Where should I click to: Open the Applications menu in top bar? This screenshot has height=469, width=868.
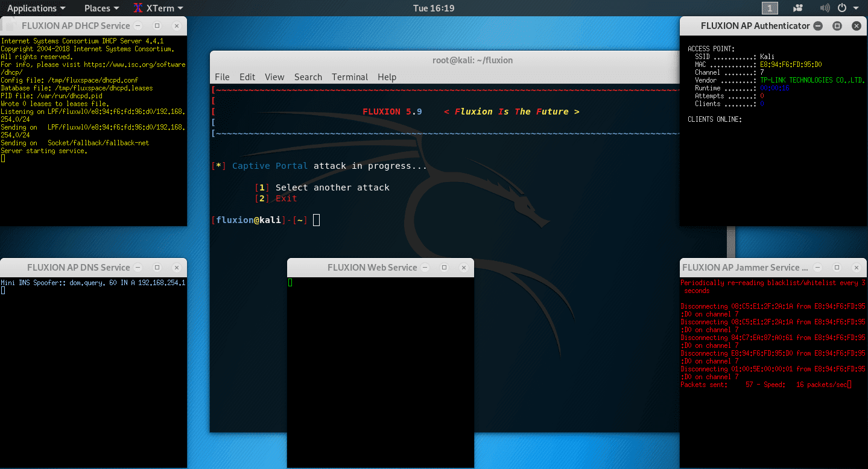coord(36,8)
